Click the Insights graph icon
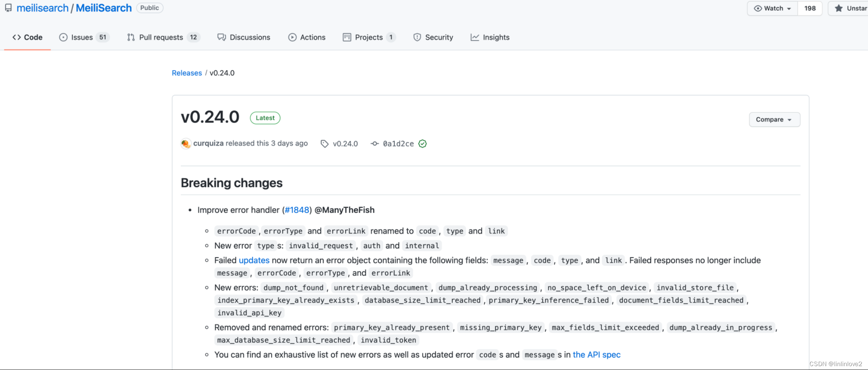Screen dimensions: 868x370 (x=474, y=37)
